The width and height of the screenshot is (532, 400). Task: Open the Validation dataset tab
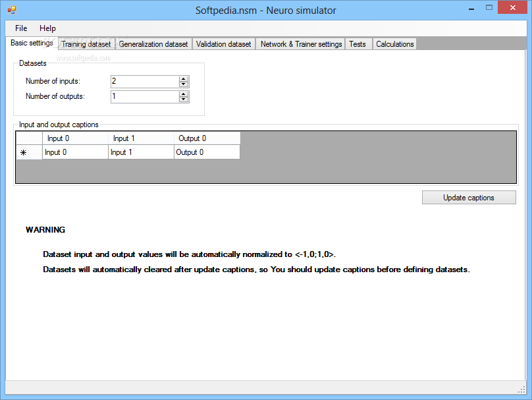tap(224, 44)
